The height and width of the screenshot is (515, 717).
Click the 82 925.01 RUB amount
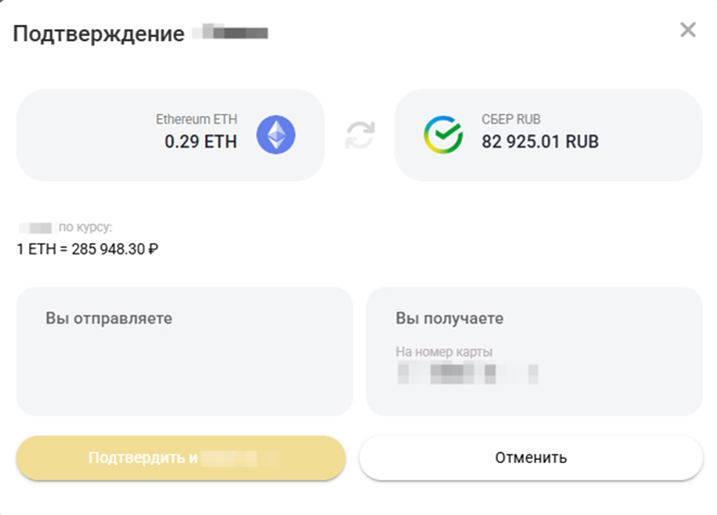(540, 142)
